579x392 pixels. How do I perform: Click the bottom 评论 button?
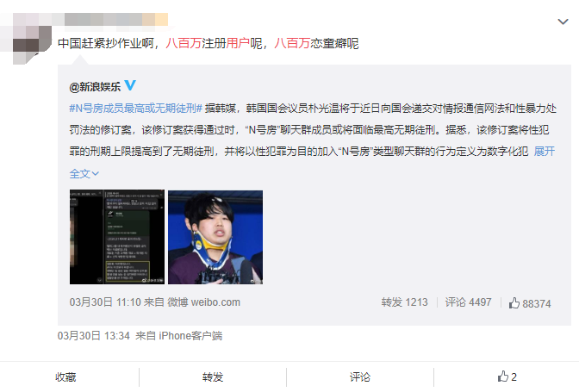click(360, 376)
